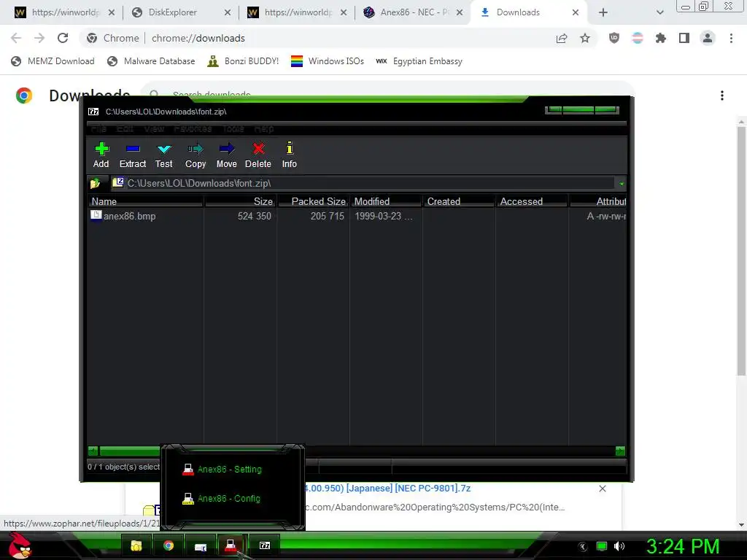Switch to the Anex86 - NEC browser tab
The height and width of the screenshot is (560, 747).
click(408, 12)
